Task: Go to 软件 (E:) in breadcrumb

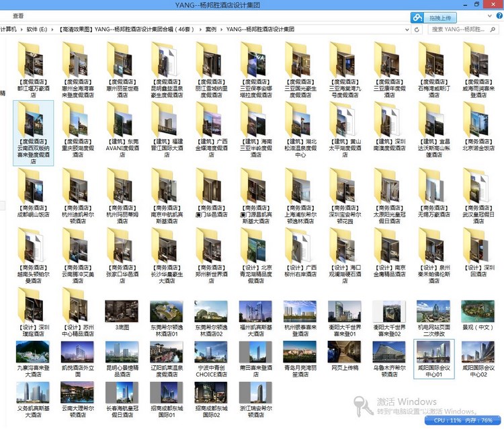Action: (37, 30)
